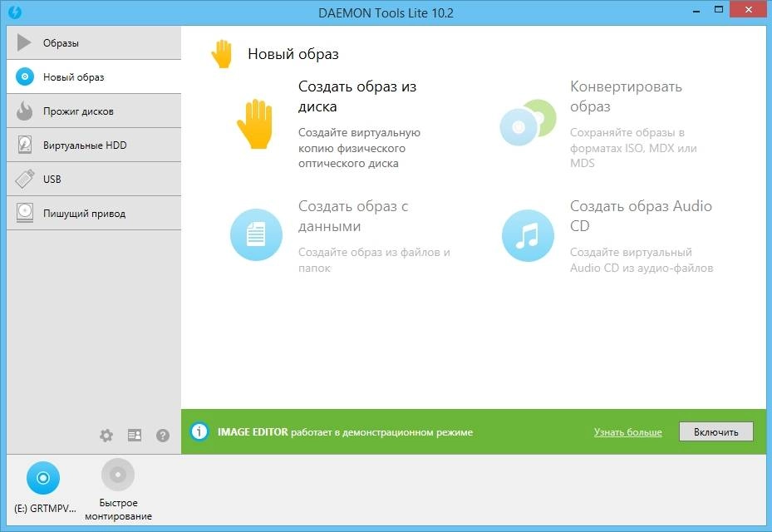Switch to the Образы tab label
772x532 pixels.
pos(61,43)
